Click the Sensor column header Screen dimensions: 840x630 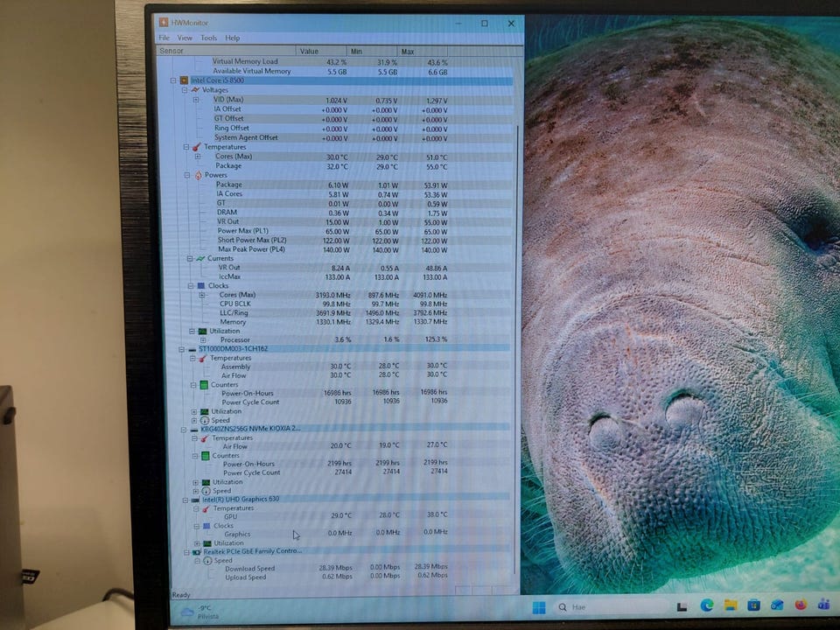tap(226, 51)
